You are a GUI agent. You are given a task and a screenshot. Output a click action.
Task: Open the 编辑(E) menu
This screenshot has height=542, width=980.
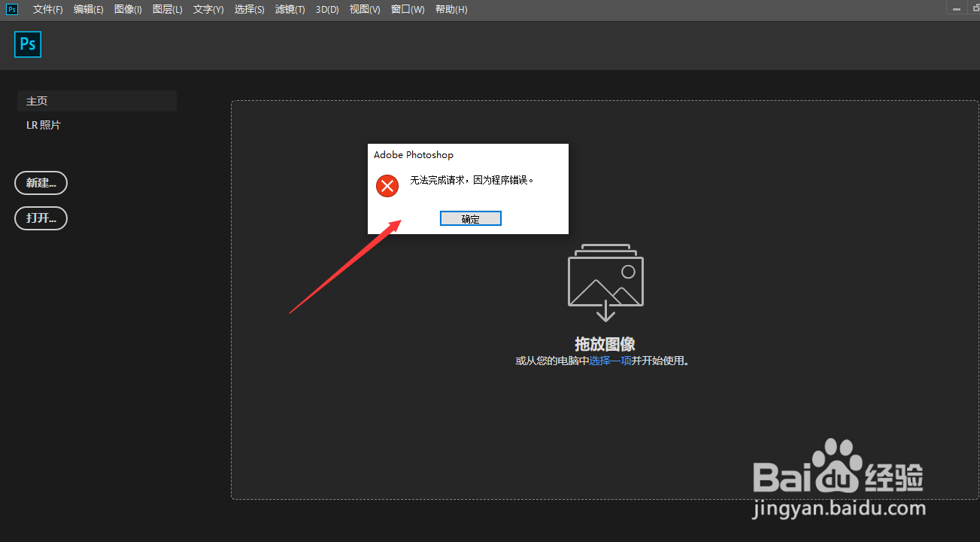point(89,9)
